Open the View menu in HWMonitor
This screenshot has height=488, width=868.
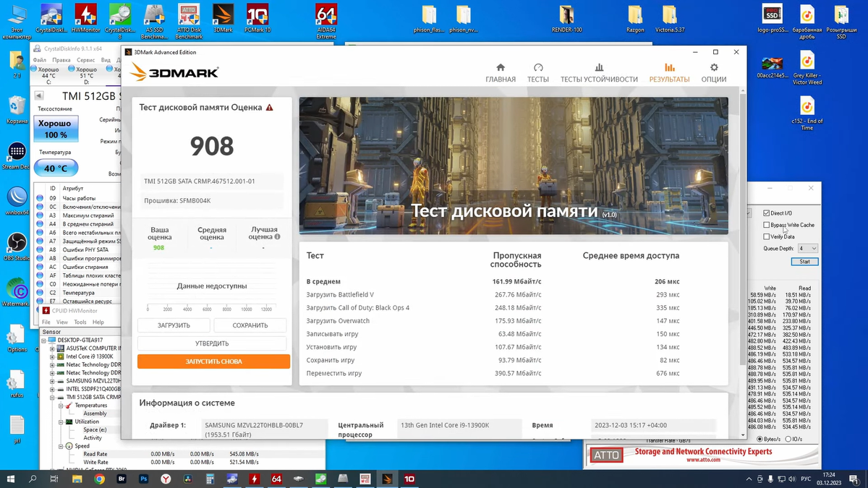point(62,322)
